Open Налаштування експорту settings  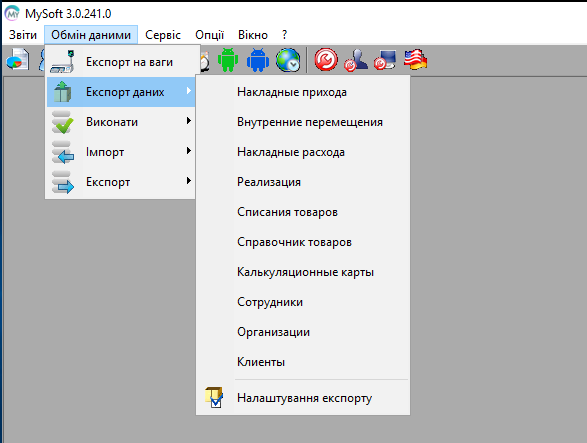coord(303,398)
